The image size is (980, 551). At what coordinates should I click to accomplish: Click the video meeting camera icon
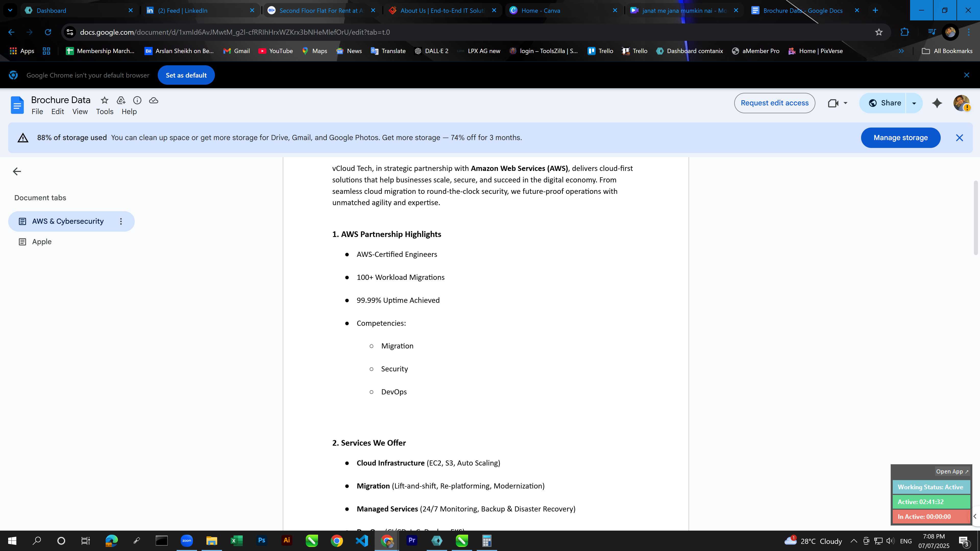(x=833, y=103)
